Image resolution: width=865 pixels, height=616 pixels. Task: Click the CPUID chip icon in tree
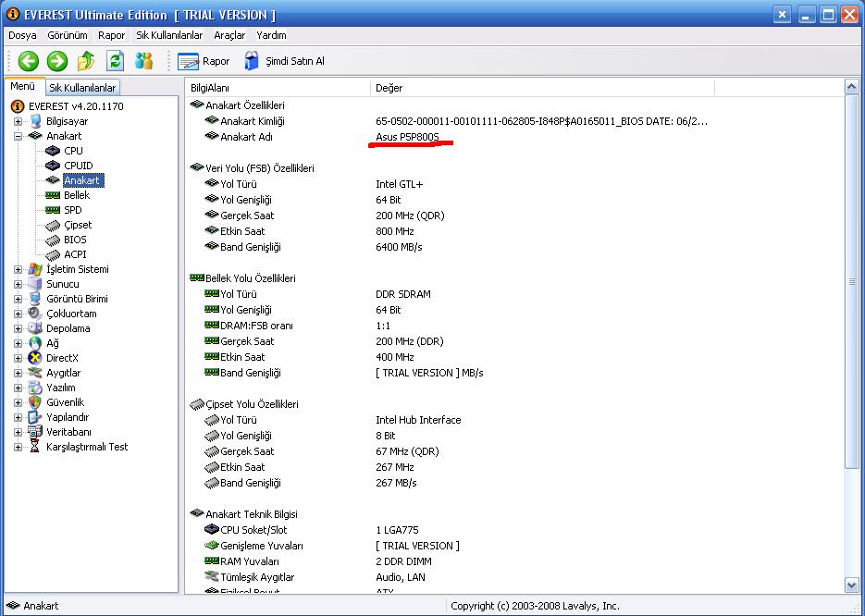coord(53,166)
